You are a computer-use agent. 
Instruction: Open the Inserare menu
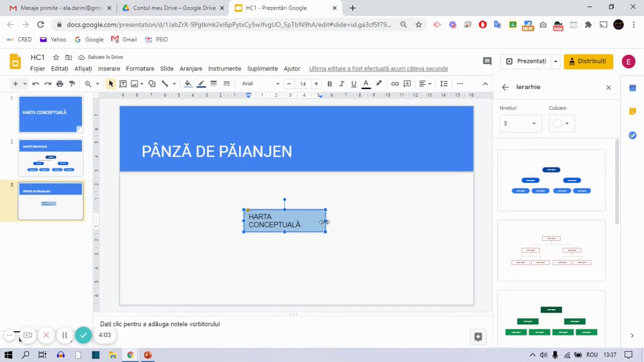[109, 68]
